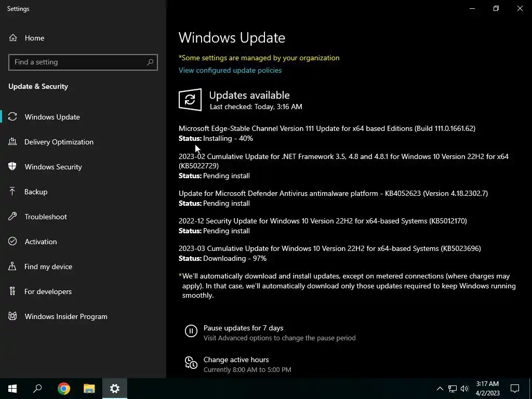Click the Backup upward arrow icon
Viewport: 532px width, 399px height.
coord(12,192)
